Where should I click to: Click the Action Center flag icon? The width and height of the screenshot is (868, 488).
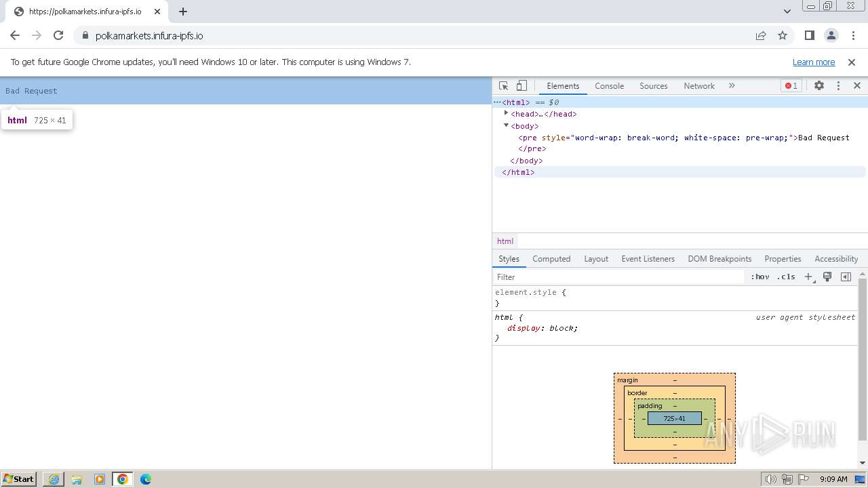804,479
